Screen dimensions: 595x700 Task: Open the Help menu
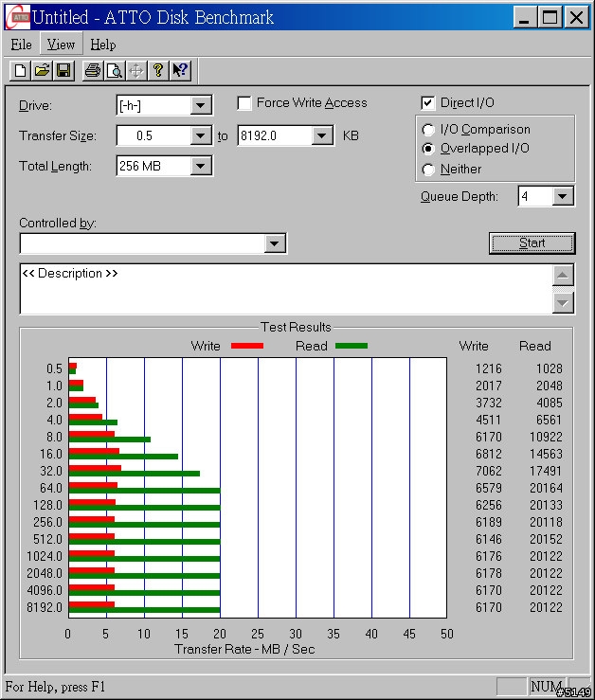[102, 45]
